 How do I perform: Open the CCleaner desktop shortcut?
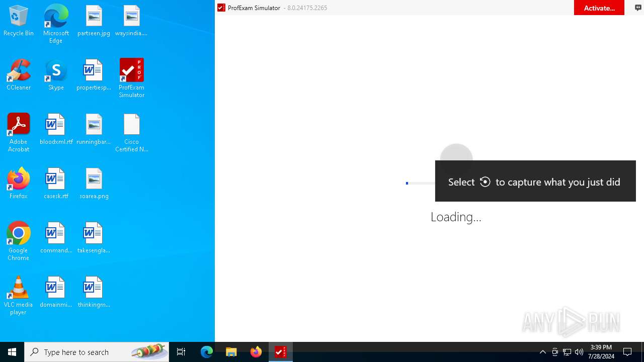coord(19,75)
